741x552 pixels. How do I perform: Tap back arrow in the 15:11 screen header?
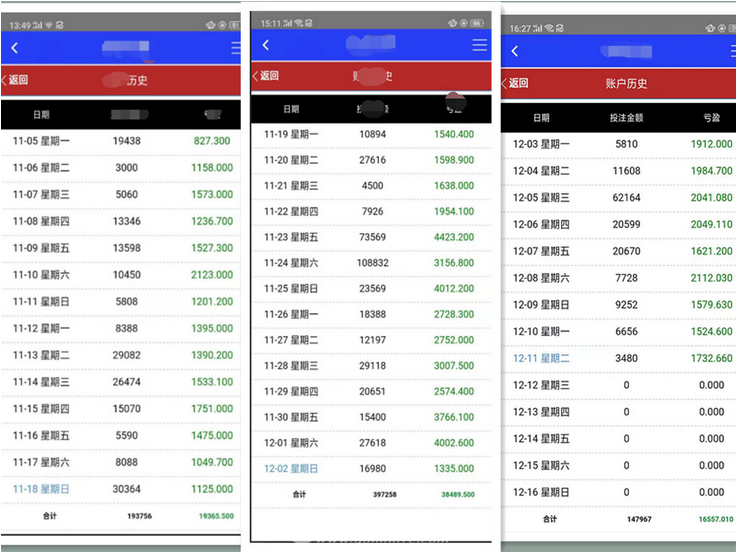click(x=266, y=45)
